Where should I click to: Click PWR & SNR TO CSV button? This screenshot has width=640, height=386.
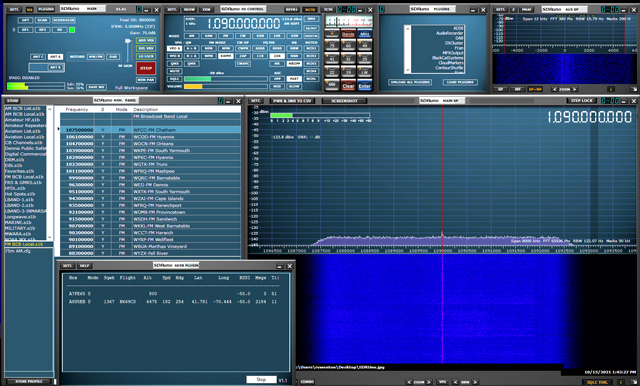click(293, 100)
